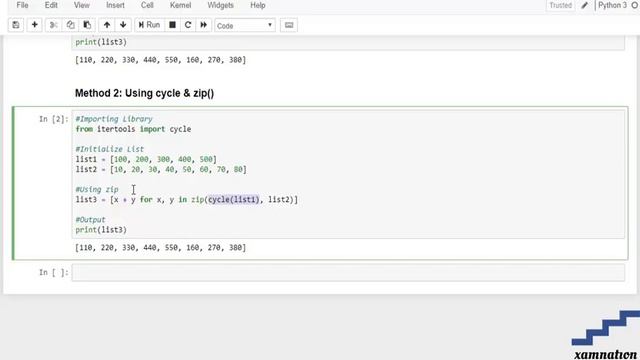Image resolution: width=640 pixels, height=360 pixels.
Task: Click the pencil edit mode icon
Action: 584,5
